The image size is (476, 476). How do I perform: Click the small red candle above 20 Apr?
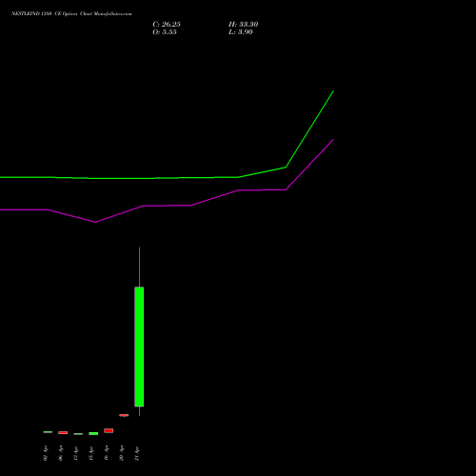[124, 415]
